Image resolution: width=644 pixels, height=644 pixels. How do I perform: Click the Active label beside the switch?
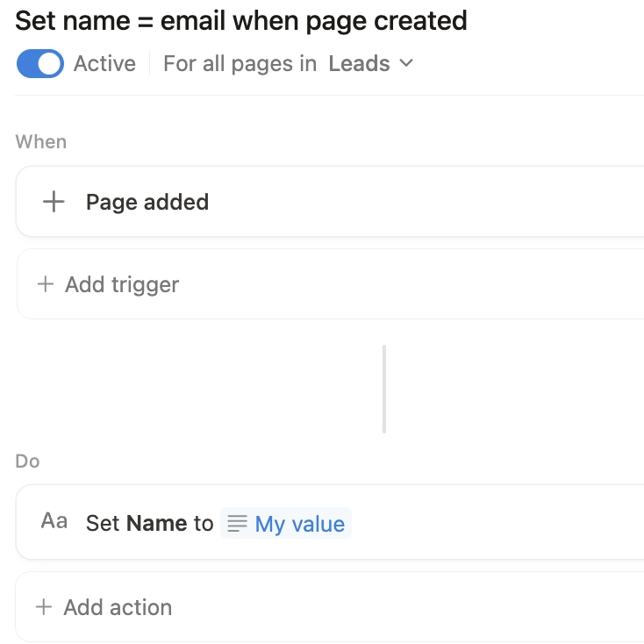coord(104,64)
